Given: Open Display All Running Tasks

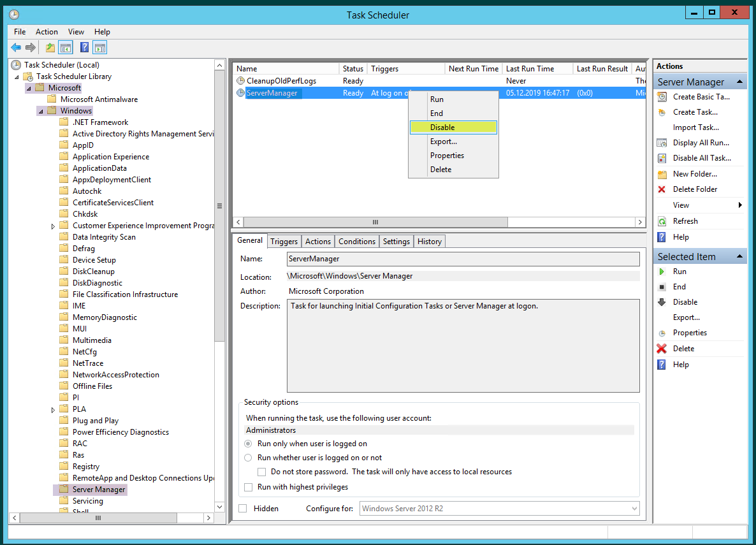Looking at the screenshot, I should [x=700, y=142].
